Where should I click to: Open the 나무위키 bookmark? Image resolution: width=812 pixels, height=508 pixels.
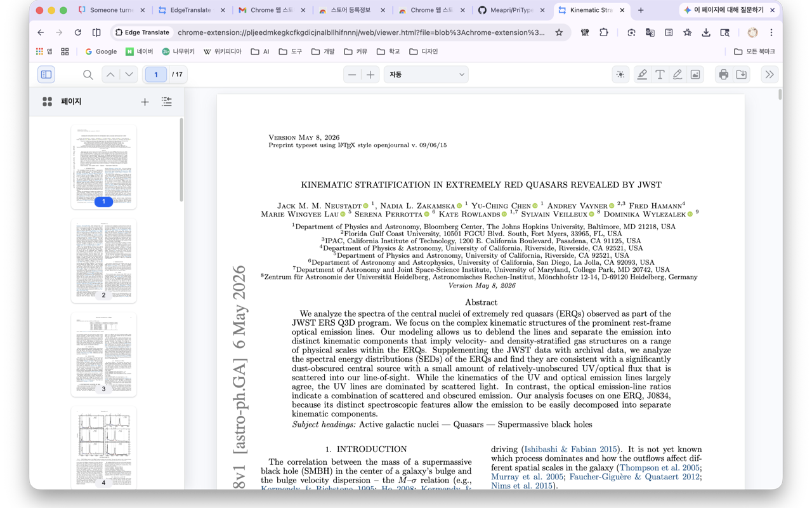(178, 51)
